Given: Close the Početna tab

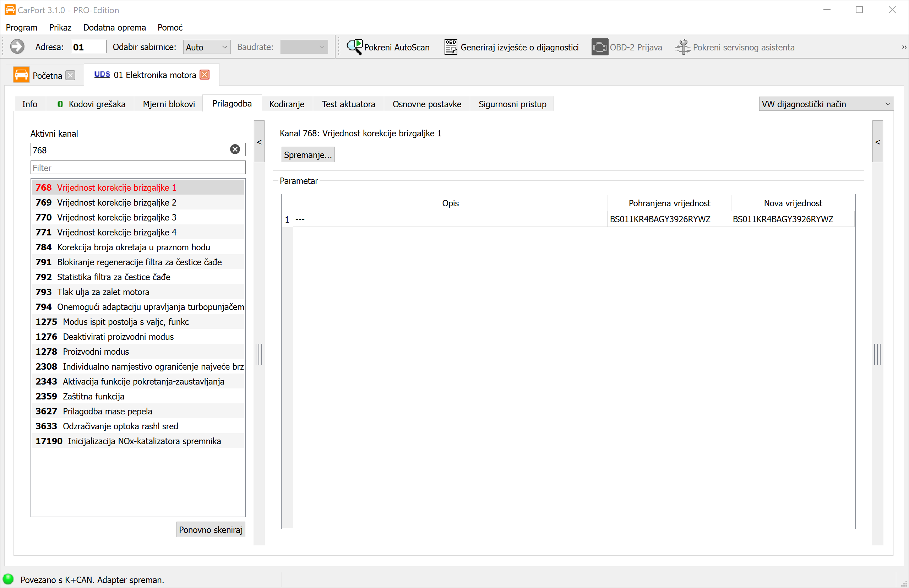Looking at the screenshot, I should coord(70,75).
